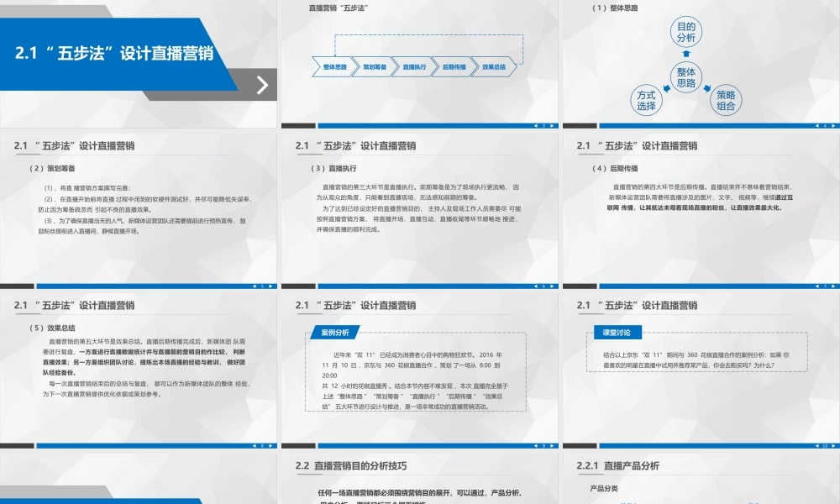Viewport: 840px width, 504px height.
Task: Click the 策略组合 circle icon
Action: click(x=727, y=101)
